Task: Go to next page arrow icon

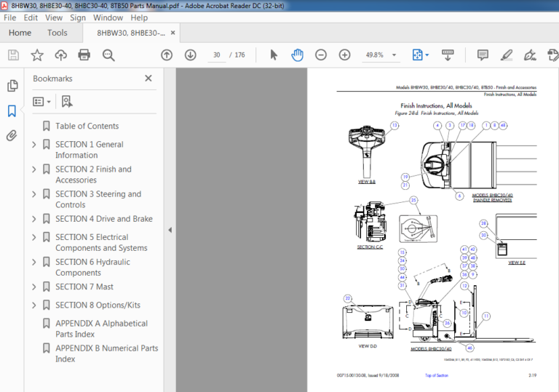Action: click(191, 55)
